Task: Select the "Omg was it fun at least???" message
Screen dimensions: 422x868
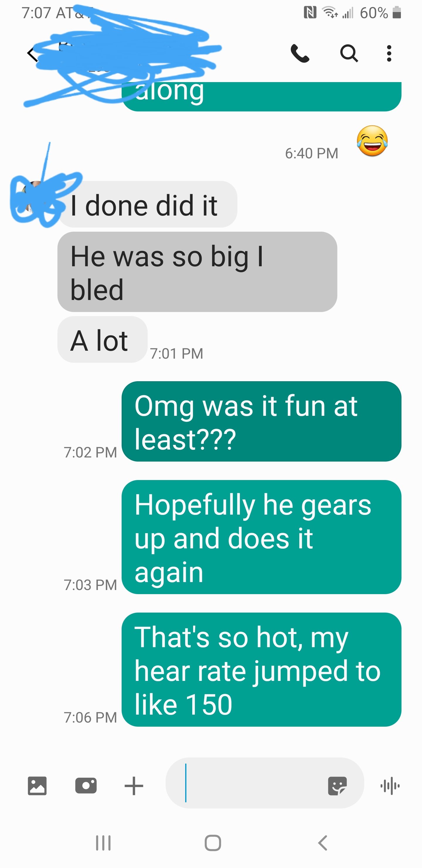Action: click(x=261, y=421)
